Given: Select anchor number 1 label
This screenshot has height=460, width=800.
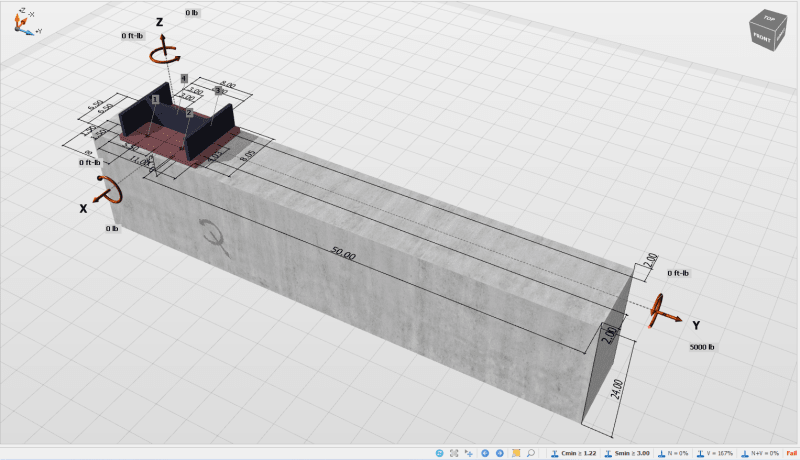Looking at the screenshot, I should pos(155,99).
